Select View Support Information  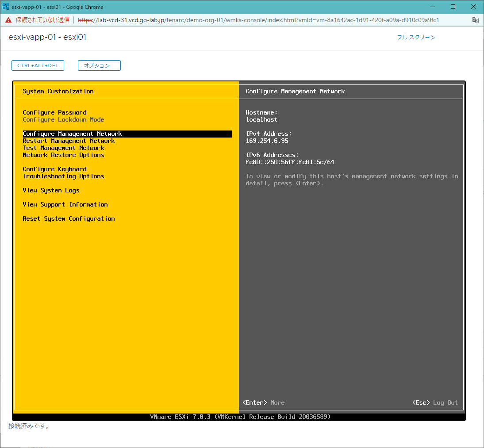pyautogui.click(x=65, y=205)
